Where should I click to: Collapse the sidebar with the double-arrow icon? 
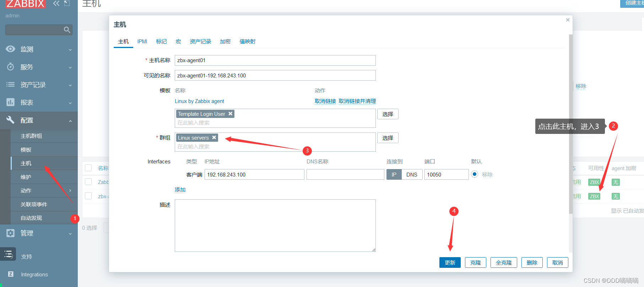pos(56,4)
